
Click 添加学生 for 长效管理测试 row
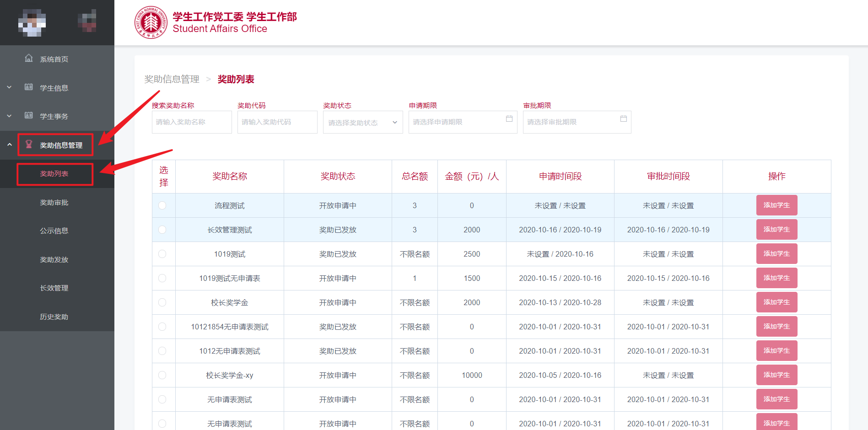point(776,230)
